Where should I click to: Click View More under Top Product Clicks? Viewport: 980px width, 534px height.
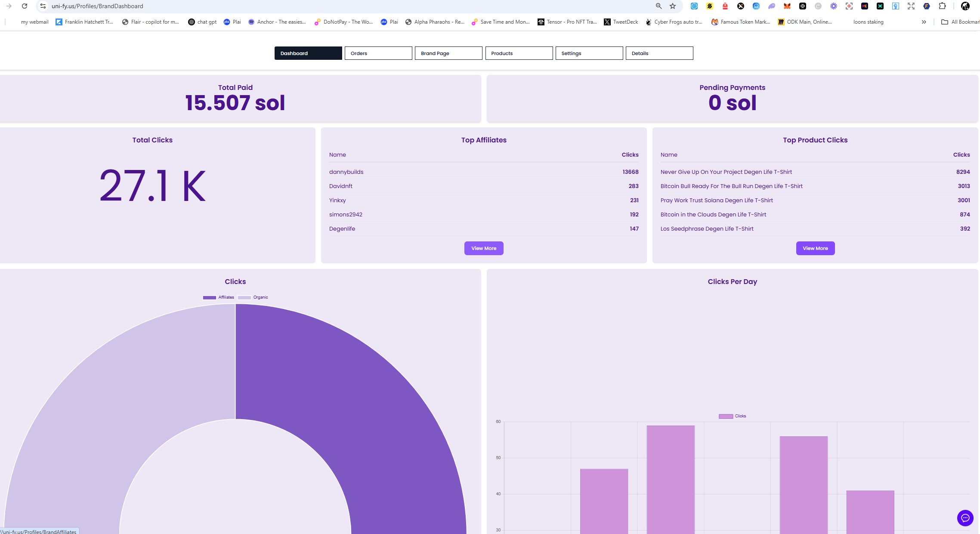[815, 248]
